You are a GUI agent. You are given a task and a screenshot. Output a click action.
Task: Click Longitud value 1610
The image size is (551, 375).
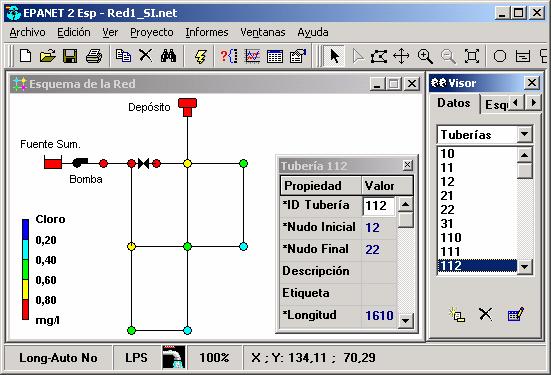click(379, 315)
